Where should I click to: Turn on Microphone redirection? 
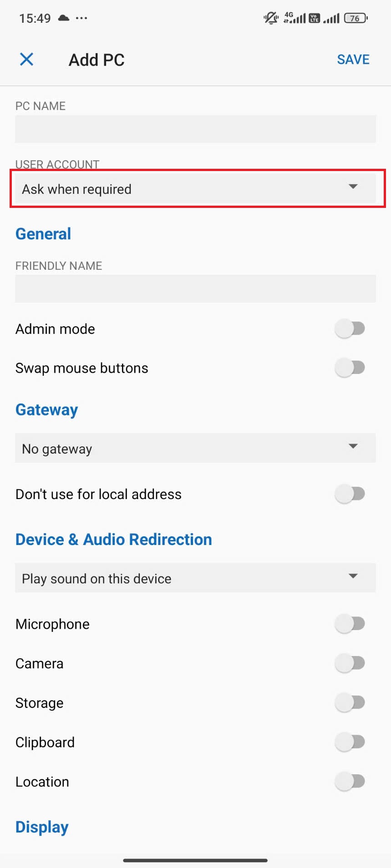[350, 624]
